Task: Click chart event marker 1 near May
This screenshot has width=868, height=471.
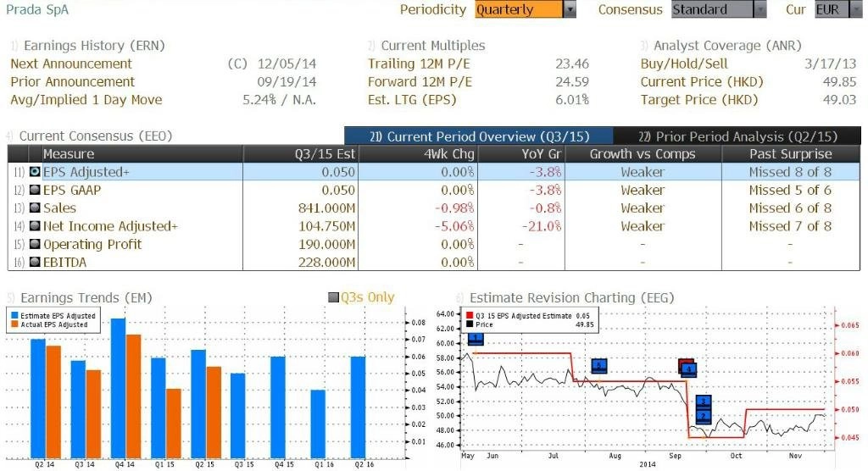Action: click(x=476, y=339)
